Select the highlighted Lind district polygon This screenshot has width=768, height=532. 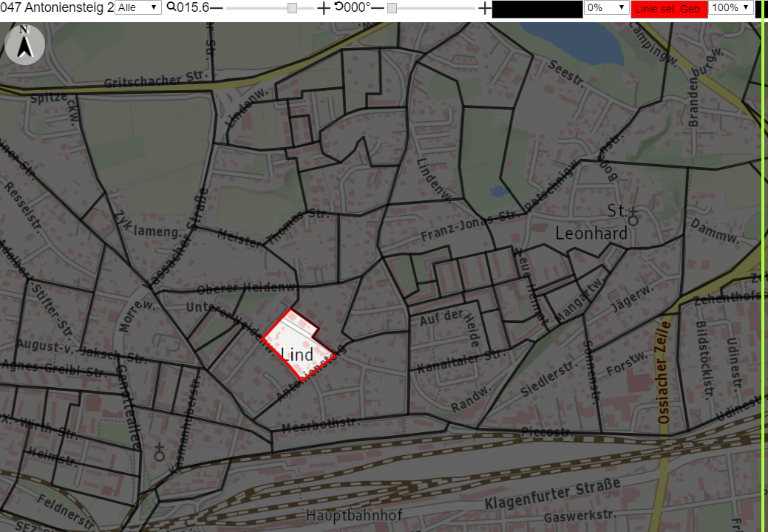[299, 344]
